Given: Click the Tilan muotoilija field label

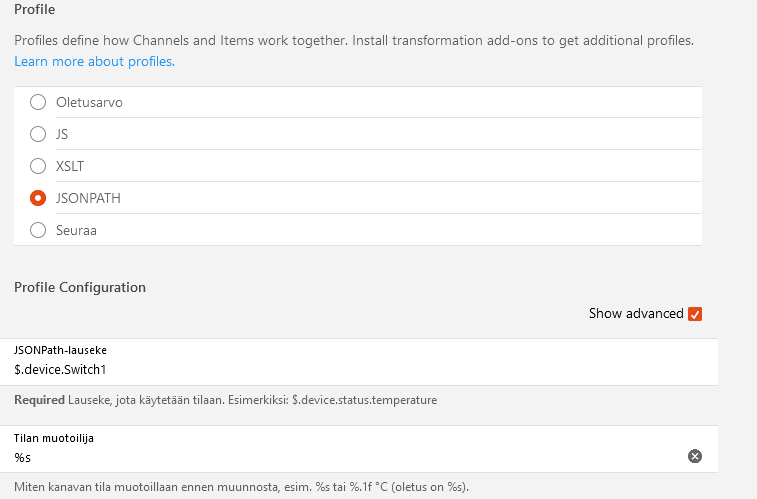Looking at the screenshot, I should (x=54, y=438).
